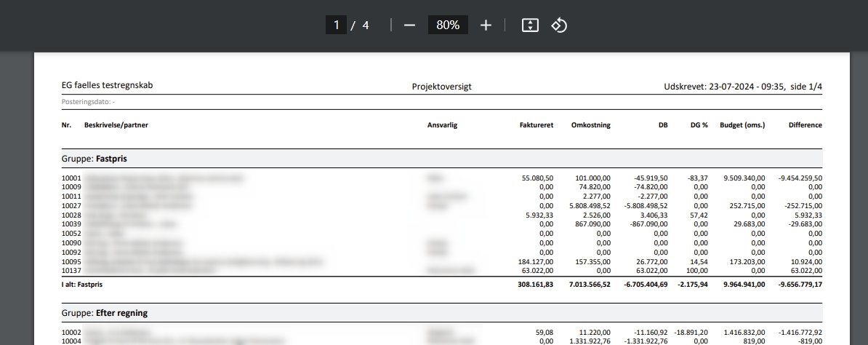This screenshot has width=868, height=345.
Task: Click project number 10095
Action: tap(71, 261)
